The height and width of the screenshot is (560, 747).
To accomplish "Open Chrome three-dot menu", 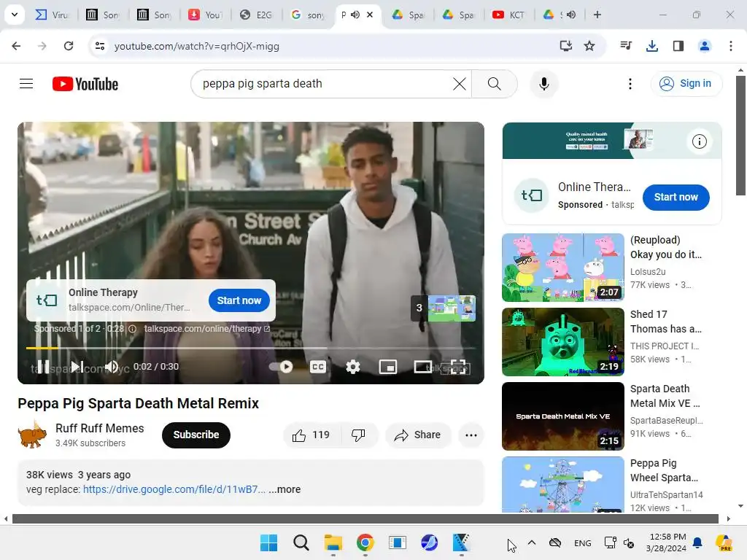I will pos(730,46).
